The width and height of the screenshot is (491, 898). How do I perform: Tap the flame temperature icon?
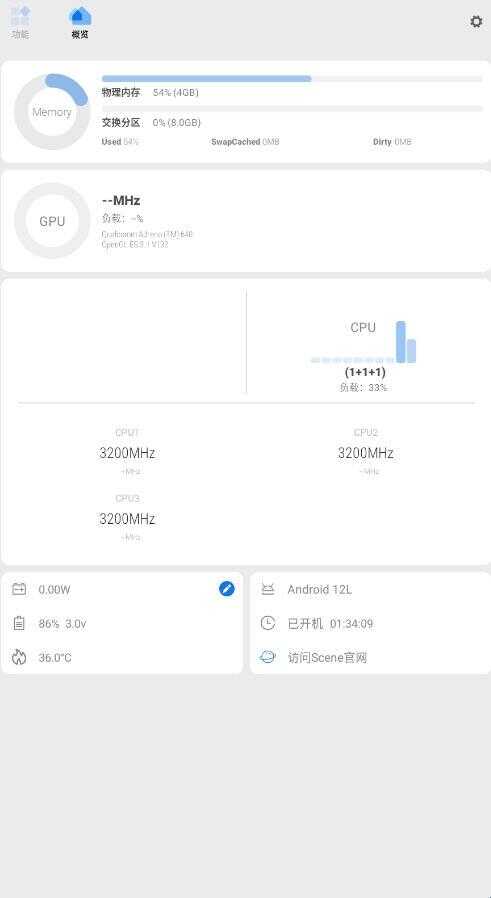coord(19,657)
